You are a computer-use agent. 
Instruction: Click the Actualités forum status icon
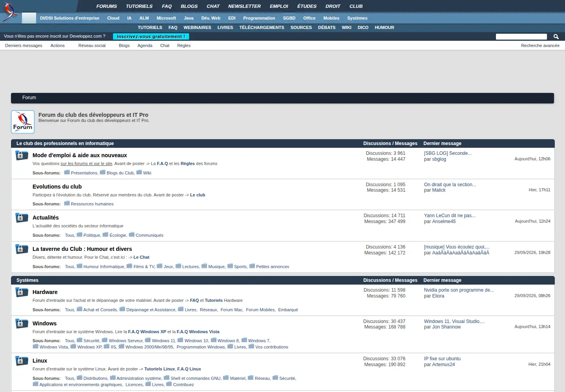tap(22, 218)
